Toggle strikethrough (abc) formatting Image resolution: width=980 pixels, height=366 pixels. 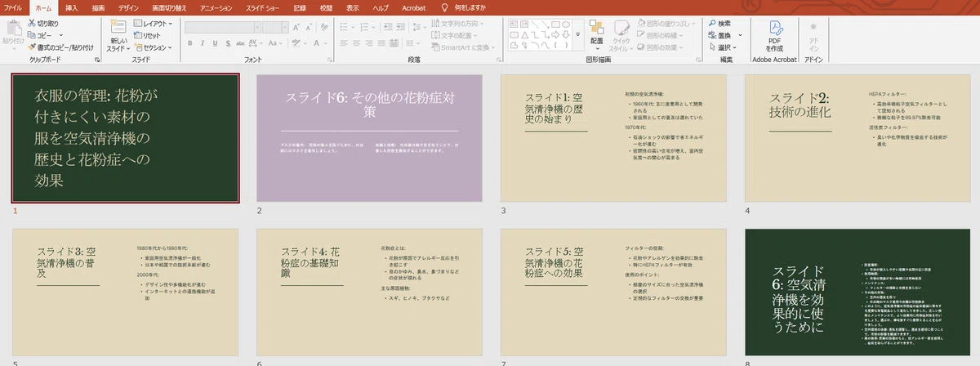tap(239, 42)
